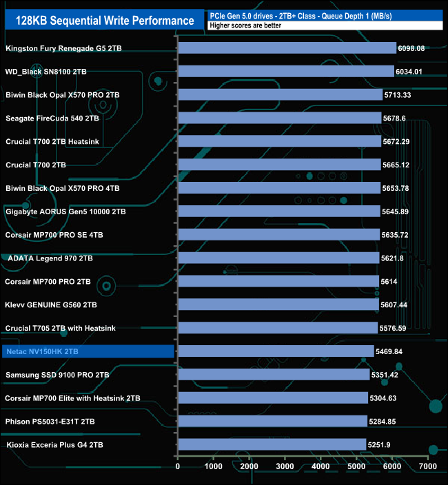Click the 6000 axis label
448x485 pixels.
(x=392, y=466)
